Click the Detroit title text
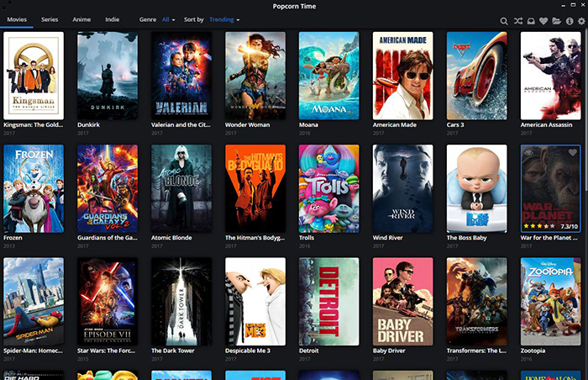The image size is (588, 380). pyautogui.click(x=308, y=351)
